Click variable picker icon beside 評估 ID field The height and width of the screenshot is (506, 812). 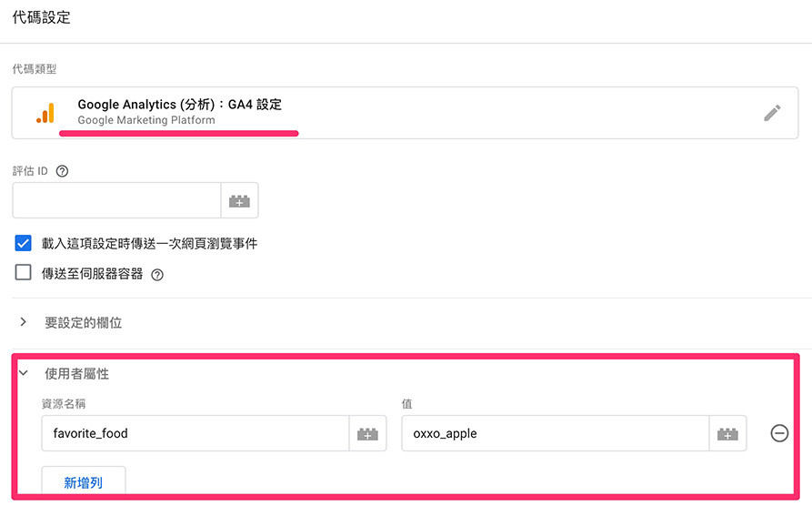(x=239, y=200)
